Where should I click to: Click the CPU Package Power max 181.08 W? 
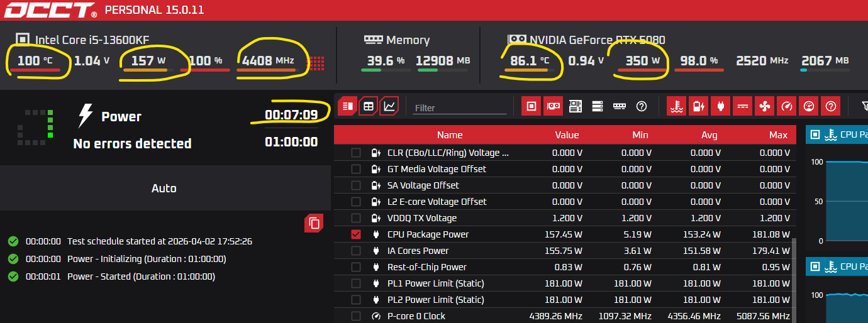pos(771,234)
